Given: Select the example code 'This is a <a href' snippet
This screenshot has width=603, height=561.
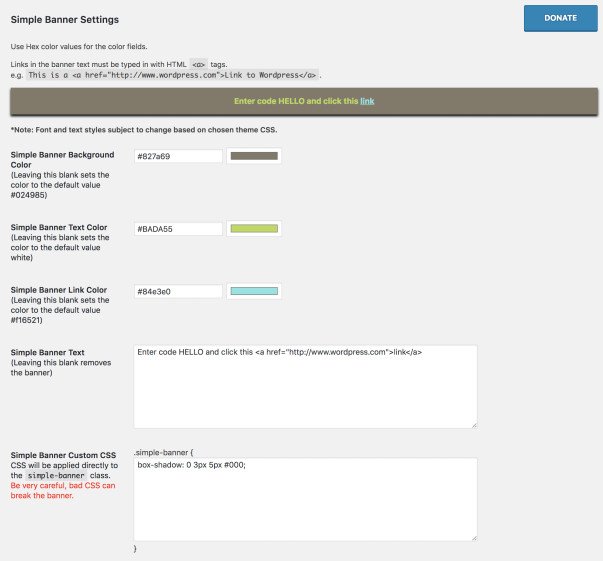Looking at the screenshot, I should pos(172,75).
